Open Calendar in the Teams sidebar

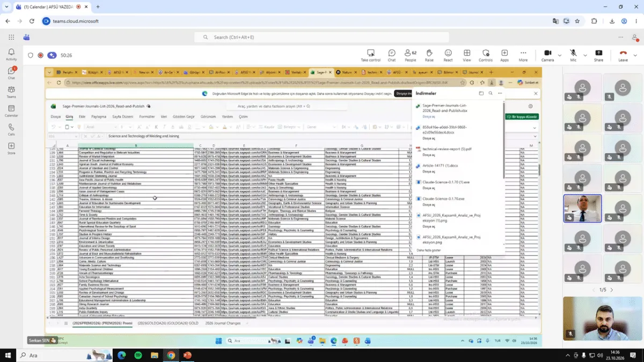click(x=11, y=110)
